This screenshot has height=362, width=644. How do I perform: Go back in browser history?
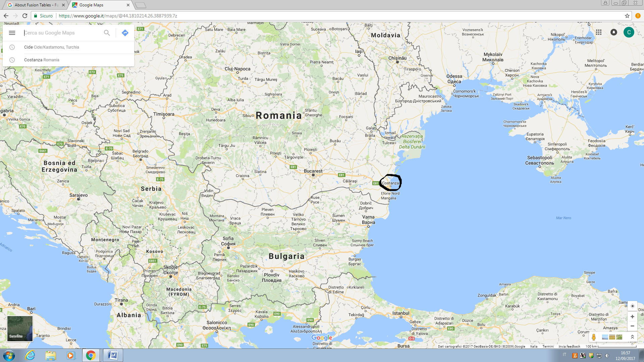(6, 16)
